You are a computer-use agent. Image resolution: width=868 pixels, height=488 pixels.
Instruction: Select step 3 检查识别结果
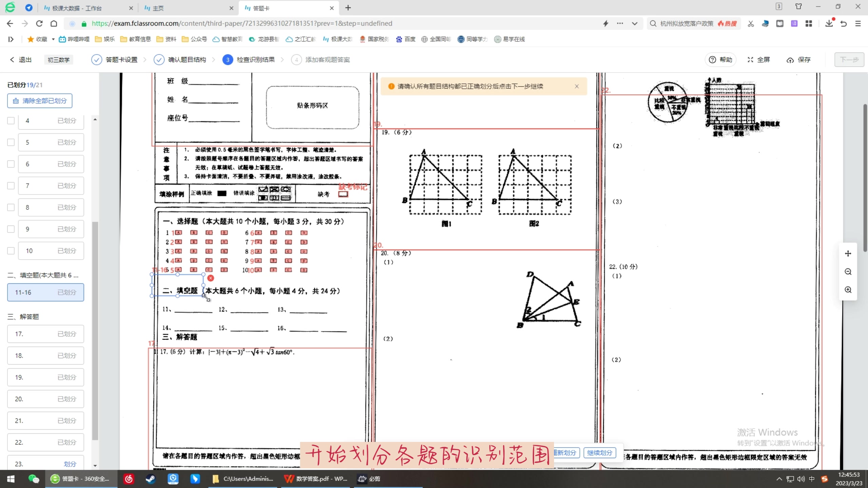tap(249, 60)
